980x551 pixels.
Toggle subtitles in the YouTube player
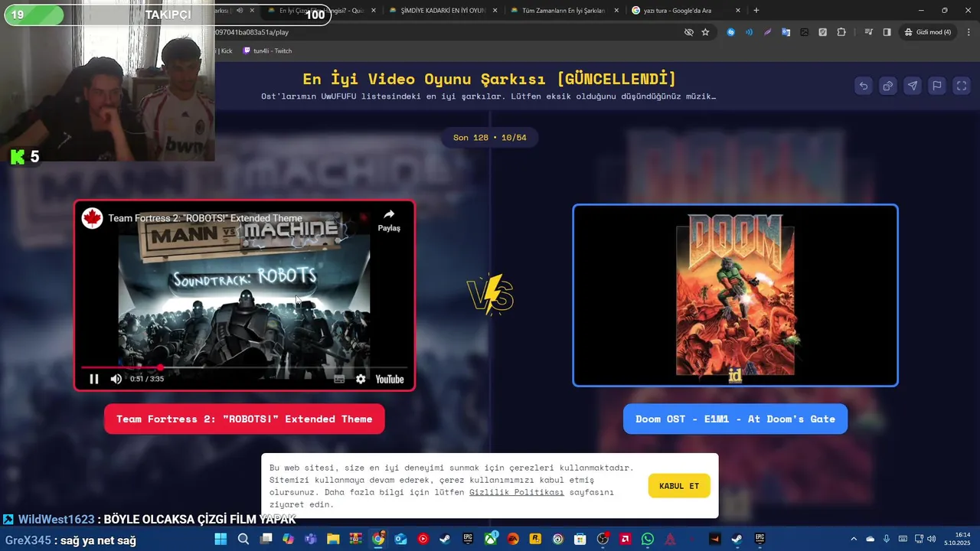tap(339, 379)
